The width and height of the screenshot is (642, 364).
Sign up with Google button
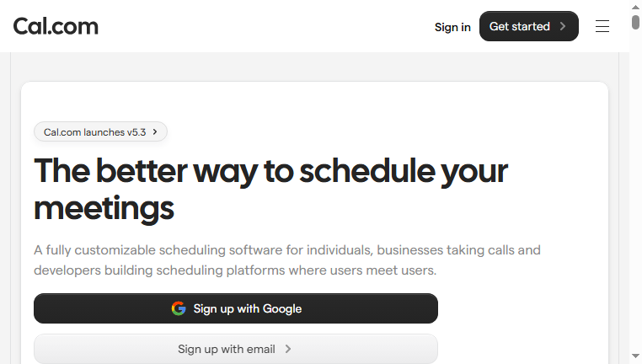pyautogui.click(x=236, y=308)
